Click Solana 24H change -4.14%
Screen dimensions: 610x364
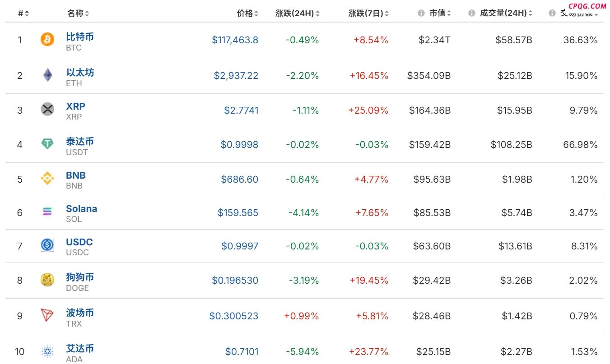(303, 212)
